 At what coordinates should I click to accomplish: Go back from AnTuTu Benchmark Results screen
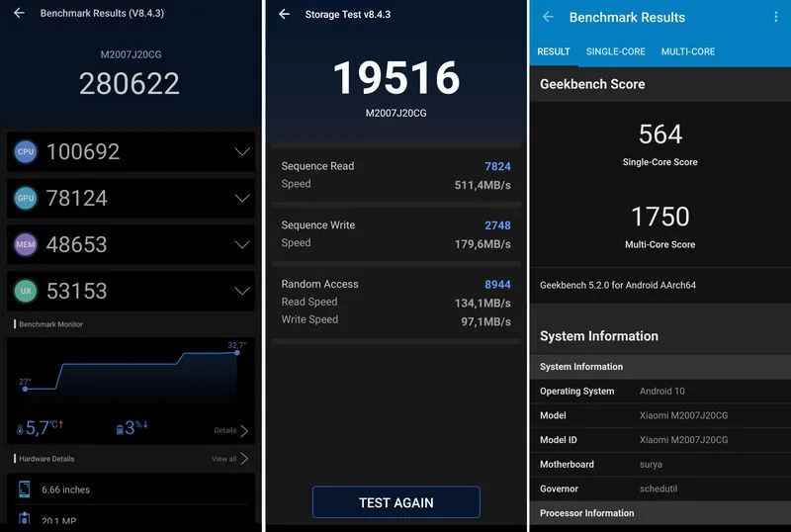[x=19, y=14]
